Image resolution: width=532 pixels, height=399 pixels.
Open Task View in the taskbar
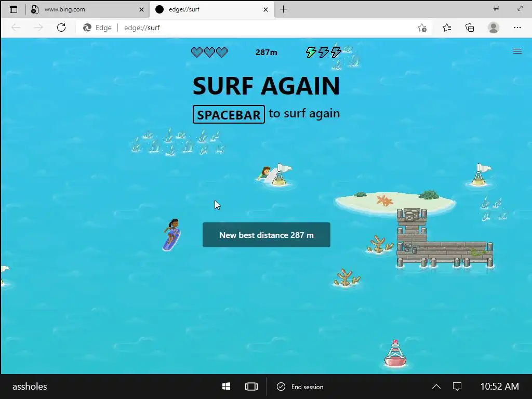tap(251, 387)
